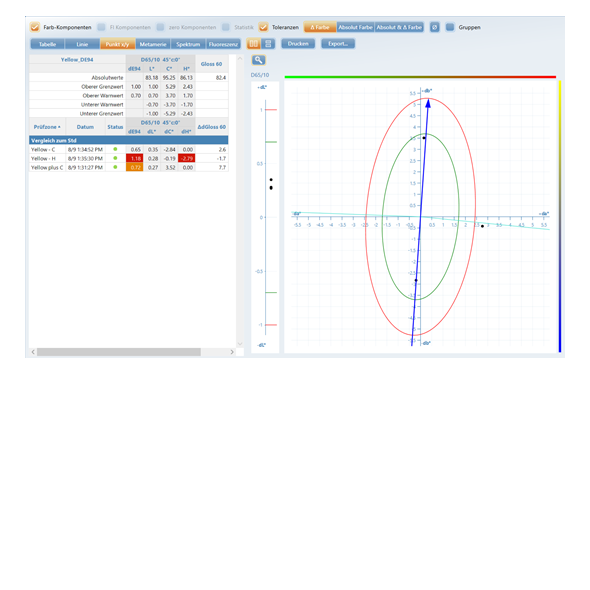Click the red dE94 cell 1.18

click(x=134, y=158)
